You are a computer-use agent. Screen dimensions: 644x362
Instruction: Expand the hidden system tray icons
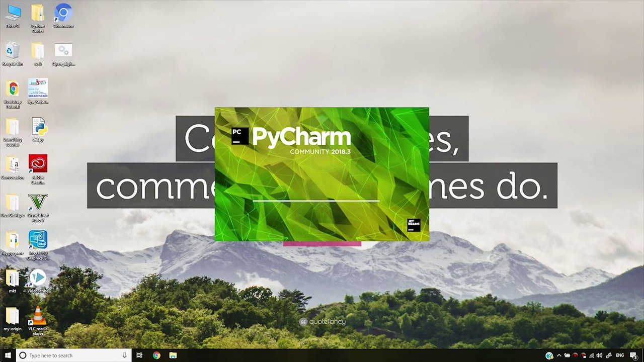(559, 355)
